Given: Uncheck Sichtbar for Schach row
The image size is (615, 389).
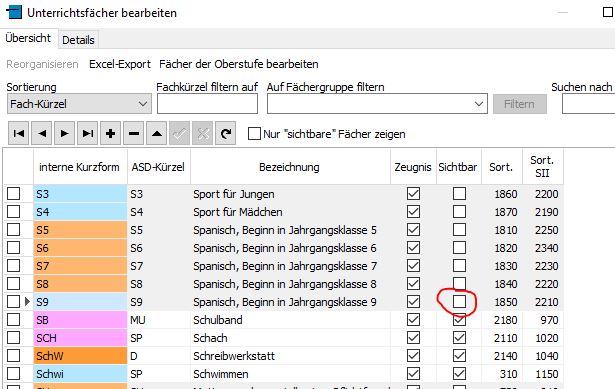Looking at the screenshot, I should pos(459,338).
